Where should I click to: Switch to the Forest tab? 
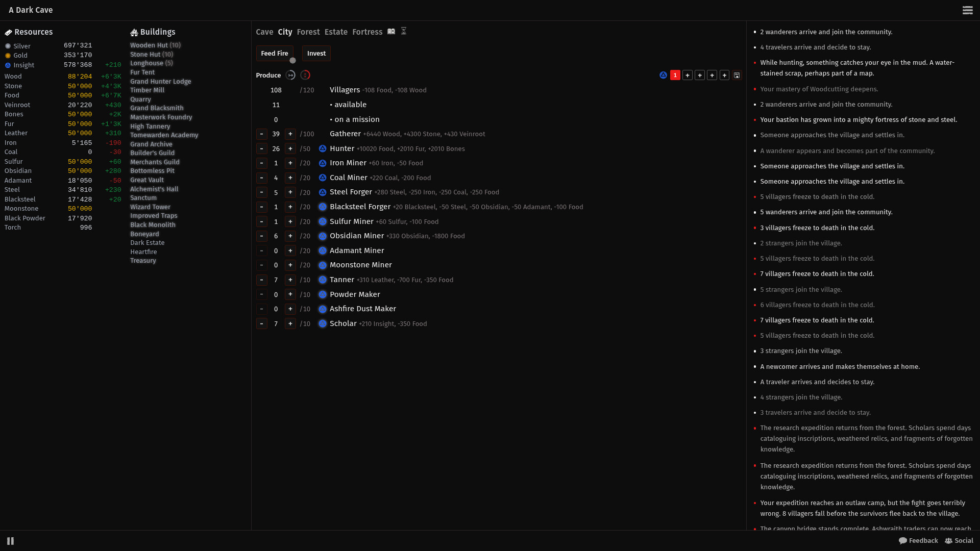pyautogui.click(x=308, y=32)
